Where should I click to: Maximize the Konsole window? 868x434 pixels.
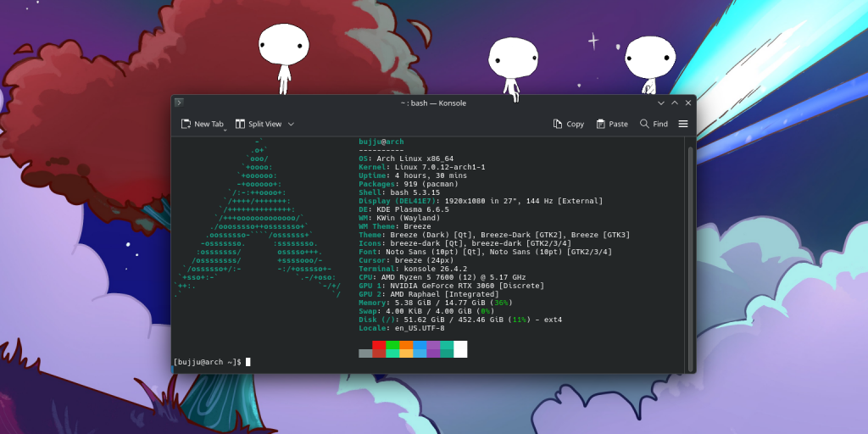pyautogui.click(x=675, y=103)
